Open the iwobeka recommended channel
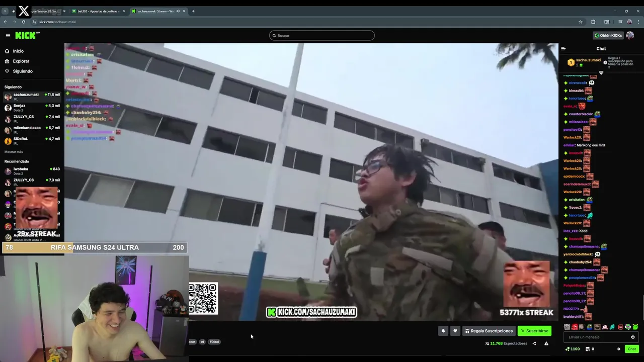This screenshot has height=362, width=644. (x=32, y=171)
